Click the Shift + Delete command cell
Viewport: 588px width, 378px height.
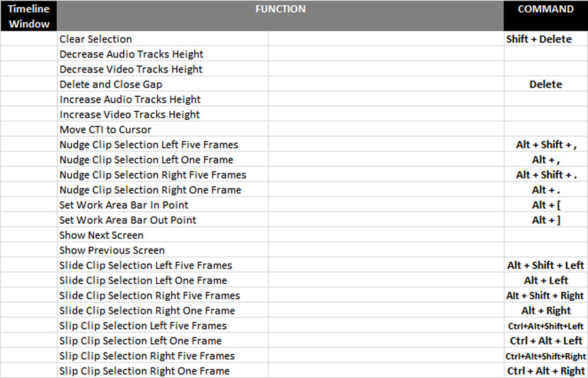(546, 39)
